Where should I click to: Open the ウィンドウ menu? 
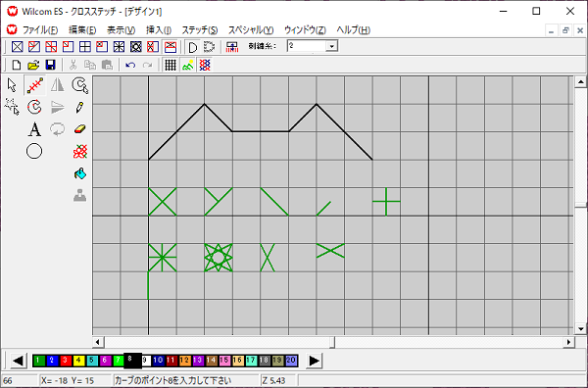pos(305,29)
